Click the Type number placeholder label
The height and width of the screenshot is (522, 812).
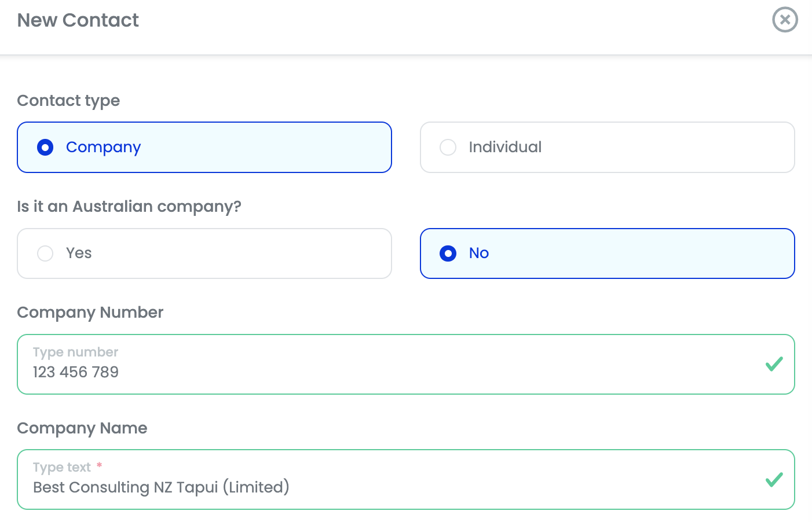75,351
